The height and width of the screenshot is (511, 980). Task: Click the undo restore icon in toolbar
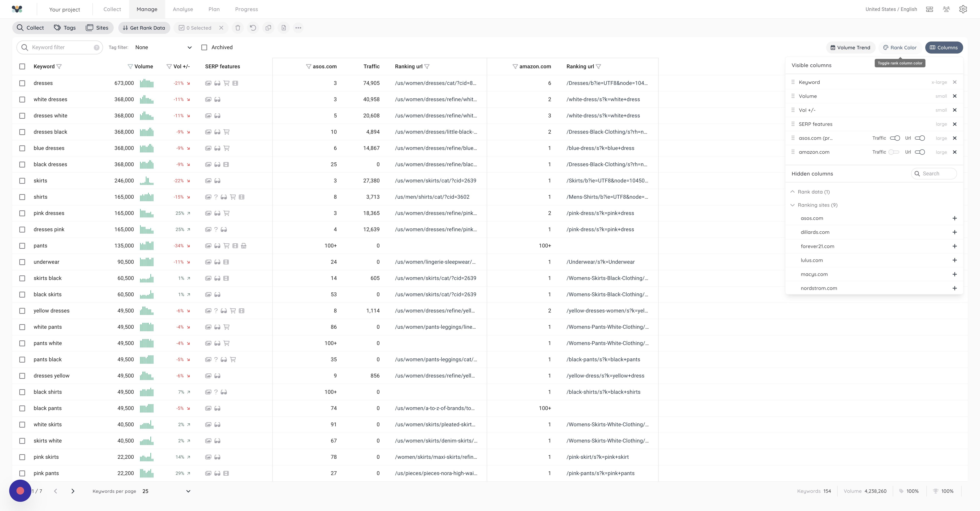click(253, 28)
